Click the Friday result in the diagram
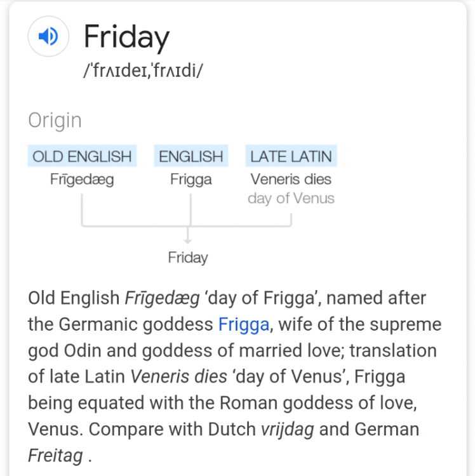Image resolution: width=475 pixels, height=476 pixels. (x=188, y=258)
